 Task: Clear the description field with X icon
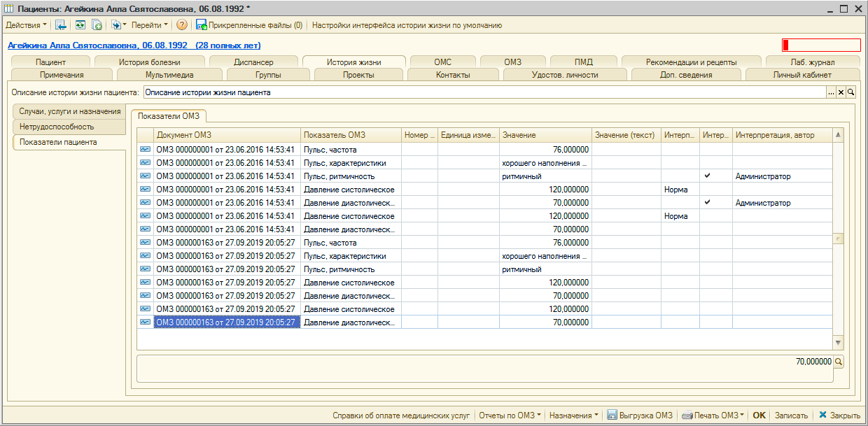point(841,92)
